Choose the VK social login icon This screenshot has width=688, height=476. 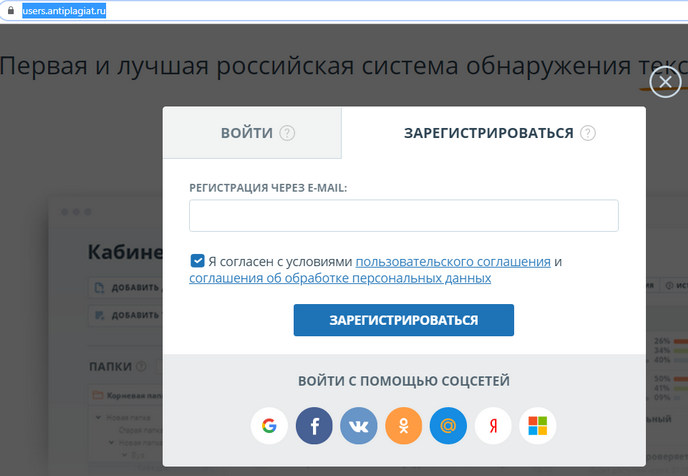click(x=359, y=426)
